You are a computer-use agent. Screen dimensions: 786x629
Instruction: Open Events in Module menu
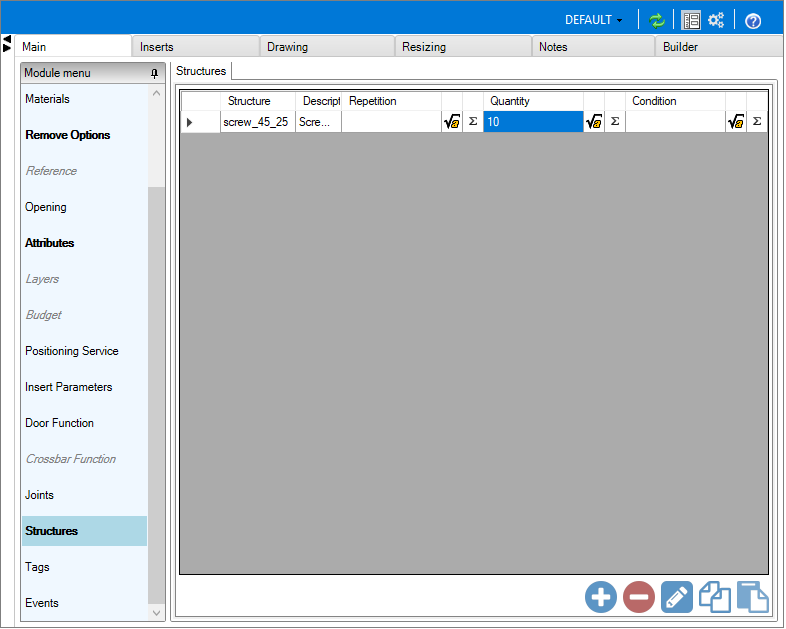[84, 603]
